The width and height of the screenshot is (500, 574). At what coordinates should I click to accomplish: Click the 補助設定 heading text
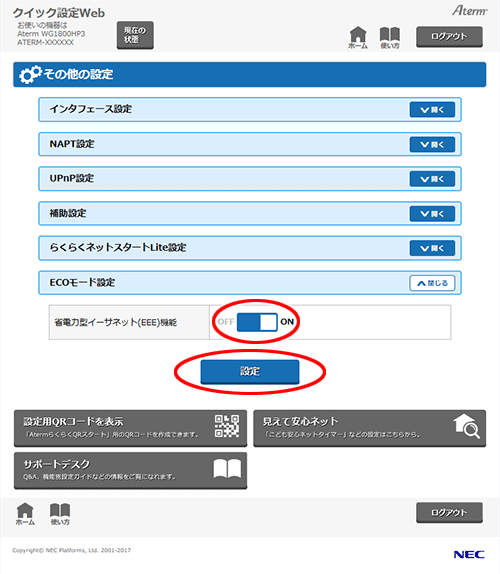coord(68,213)
